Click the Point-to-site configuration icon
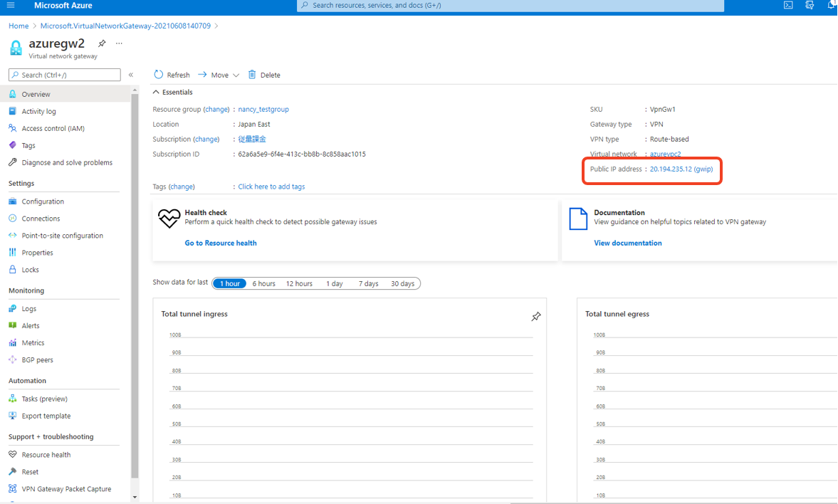The image size is (838, 504). pyautogui.click(x=13, y=236)
